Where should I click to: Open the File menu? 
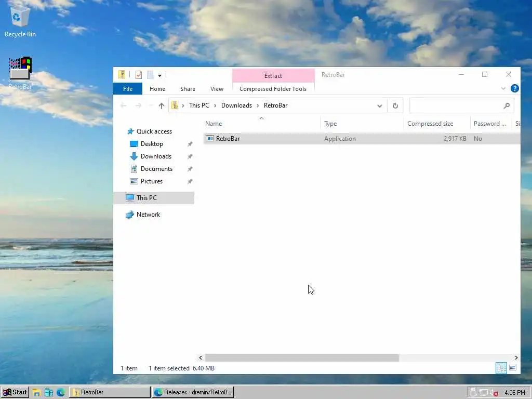click(x=128, y=89)
